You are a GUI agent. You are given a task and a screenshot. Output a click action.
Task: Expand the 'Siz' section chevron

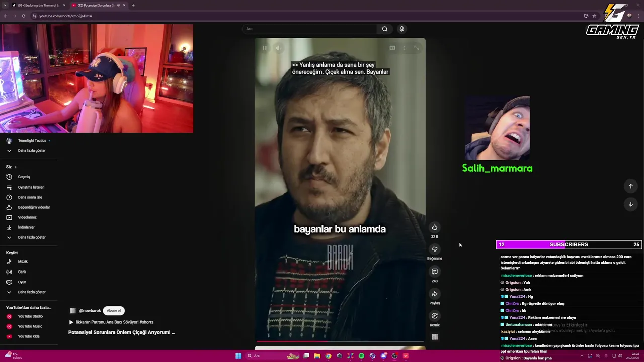tap(16, 167)
